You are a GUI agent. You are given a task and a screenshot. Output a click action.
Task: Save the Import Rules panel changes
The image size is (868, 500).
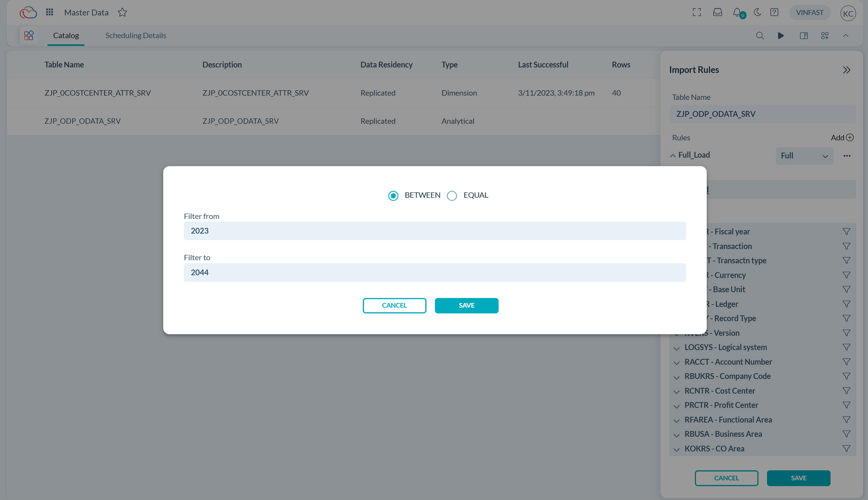point(799,478)
